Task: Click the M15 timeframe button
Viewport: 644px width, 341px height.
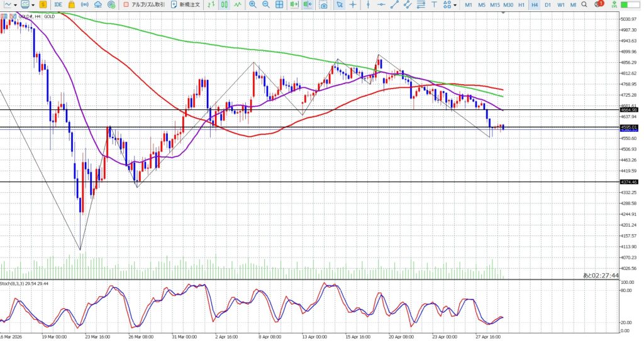Action: pos(495,5)
